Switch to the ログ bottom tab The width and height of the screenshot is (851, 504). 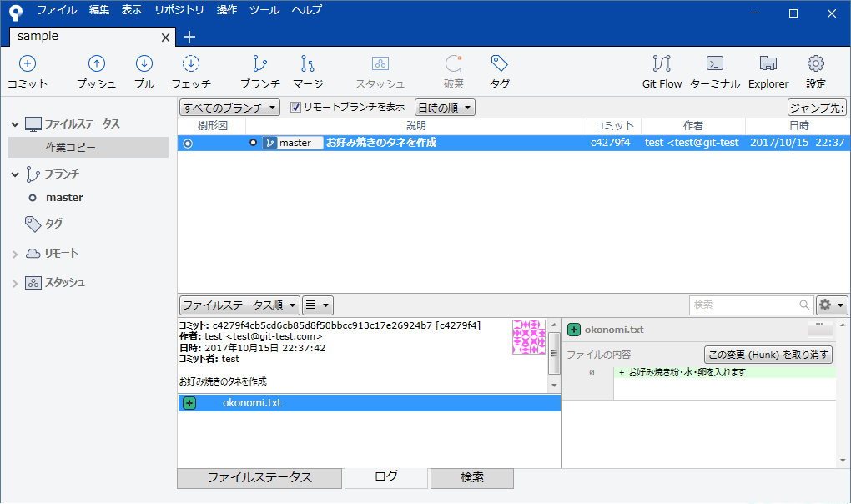[x=386, y=476]
